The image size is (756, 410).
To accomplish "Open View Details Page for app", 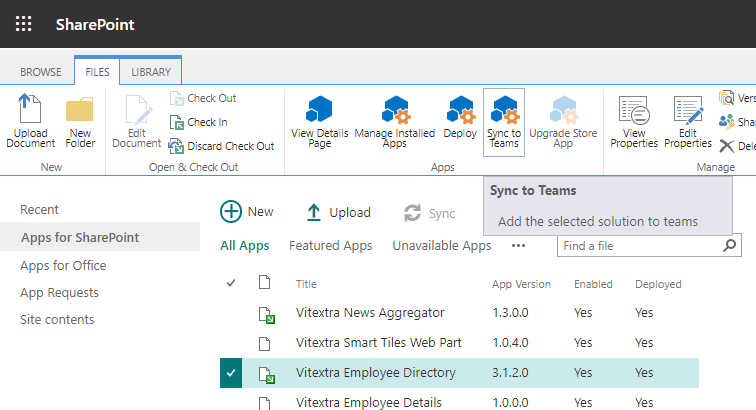I will click(x=319, y=122).
